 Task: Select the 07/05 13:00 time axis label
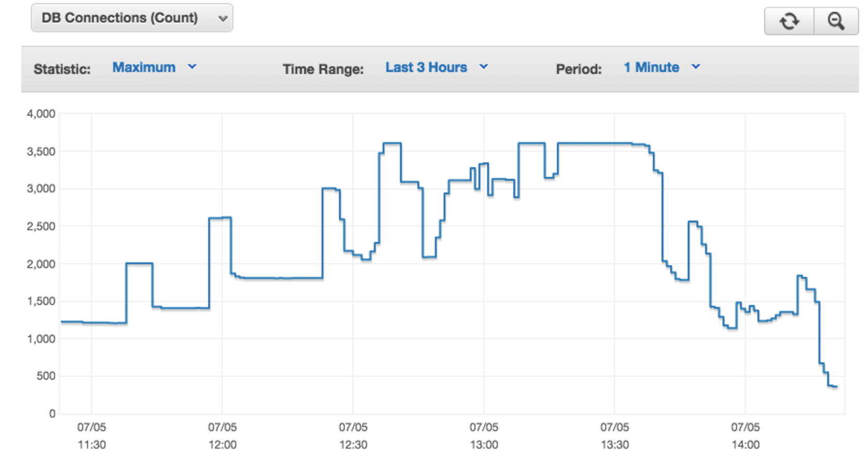coord(484,436)
